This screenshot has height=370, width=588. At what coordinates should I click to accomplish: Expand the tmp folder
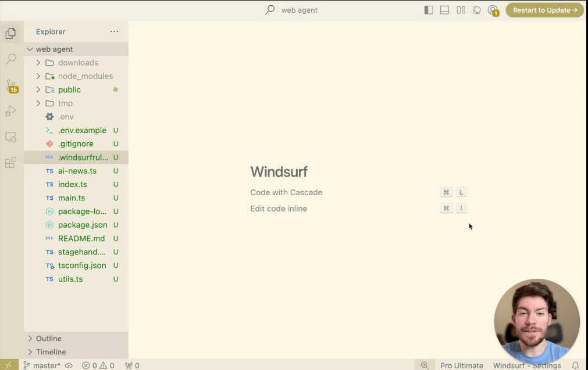pos(76,103)
